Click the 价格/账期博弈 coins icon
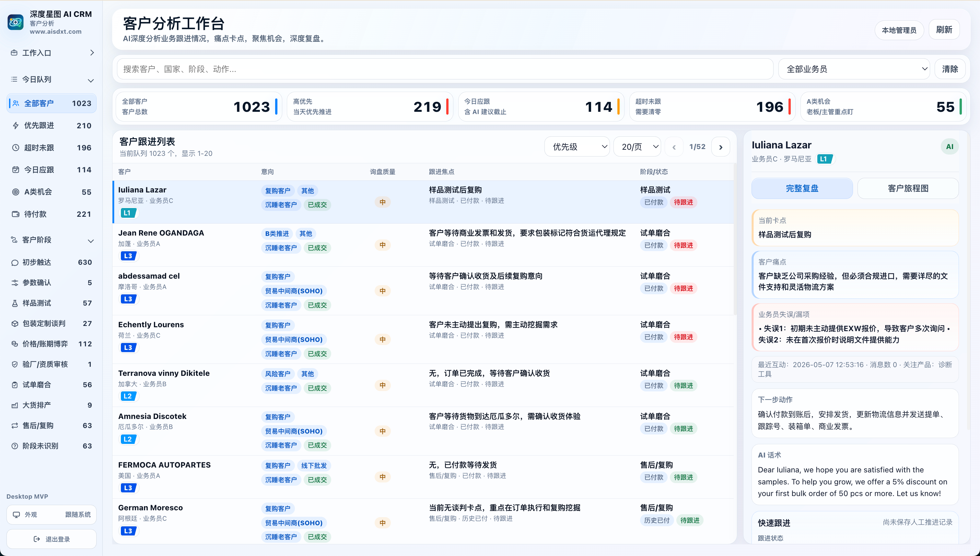This screenshot has height=556, width=980. pos(15,344)
